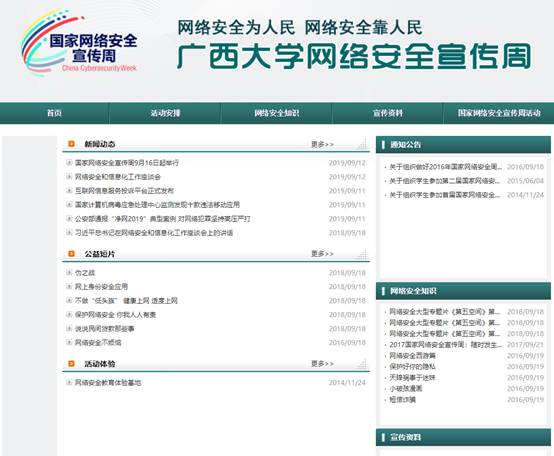Open the news link 国家网络安全宣传周9月16日起举行
The height and width of the screenshot is (456, 554).
click(127, 163)
